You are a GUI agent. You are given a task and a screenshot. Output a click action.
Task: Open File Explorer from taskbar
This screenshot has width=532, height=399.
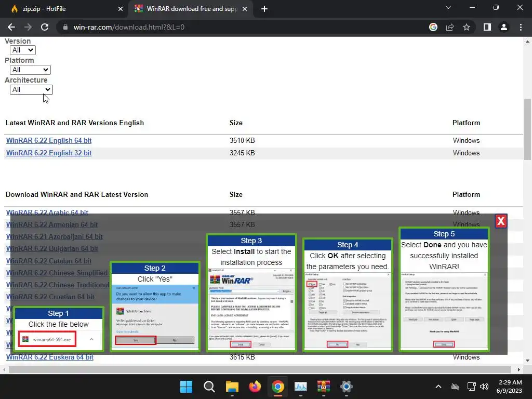coord(232,387)
